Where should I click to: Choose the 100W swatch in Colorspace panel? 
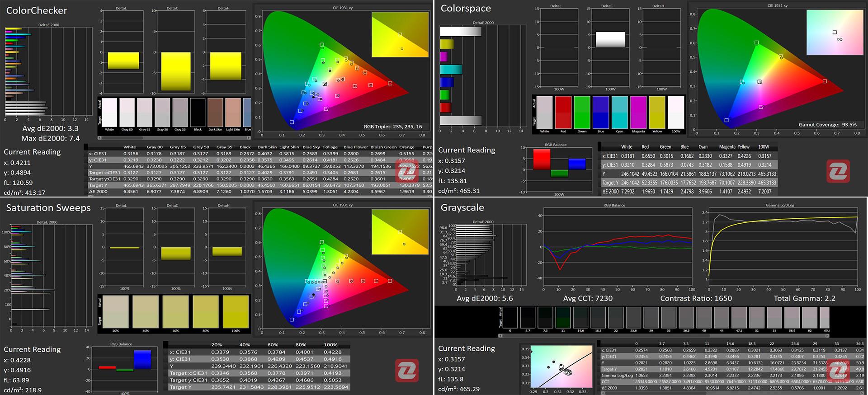(x=676, y=112)
